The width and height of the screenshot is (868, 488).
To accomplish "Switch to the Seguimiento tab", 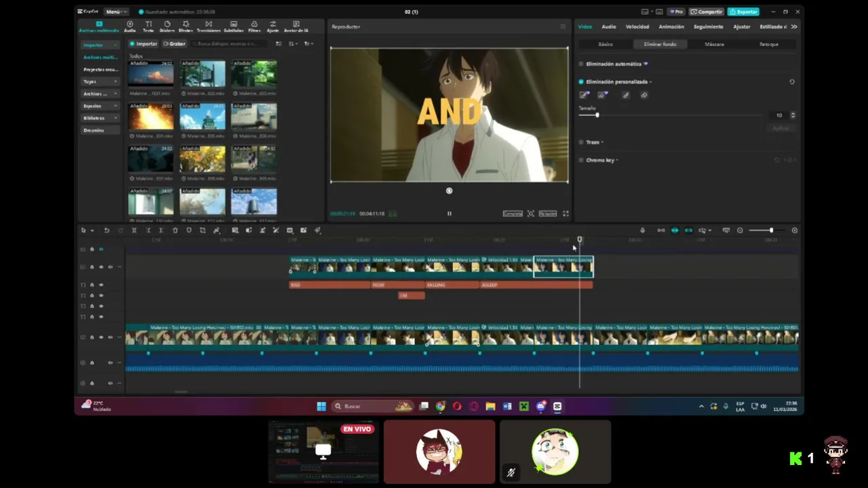I will click(709, 26).
